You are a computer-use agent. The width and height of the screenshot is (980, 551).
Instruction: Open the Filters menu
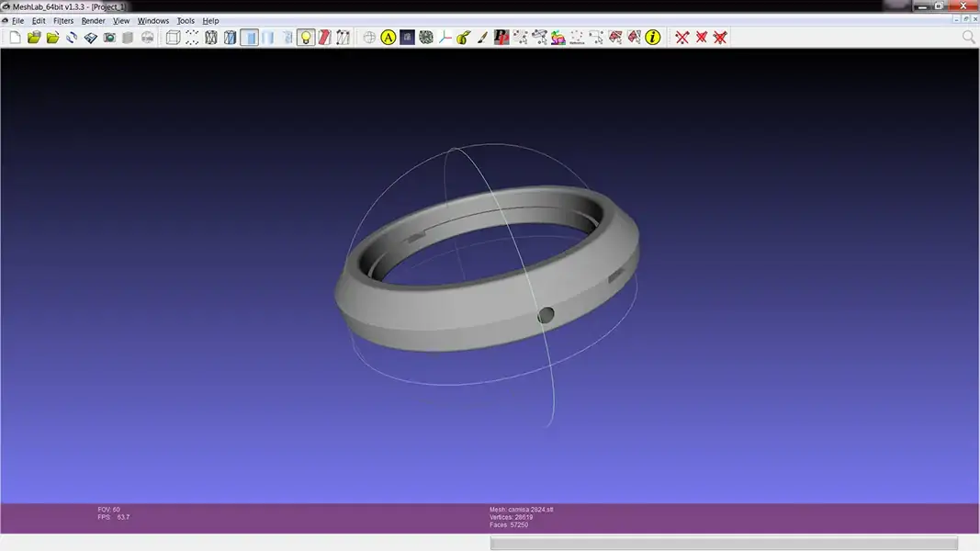tap(63, 20)
